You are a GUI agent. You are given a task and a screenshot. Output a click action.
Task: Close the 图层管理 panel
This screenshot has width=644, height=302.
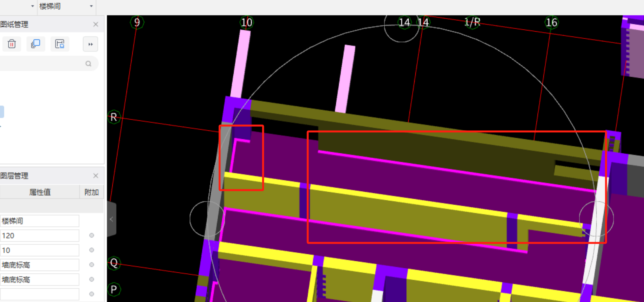click(96, 176)
